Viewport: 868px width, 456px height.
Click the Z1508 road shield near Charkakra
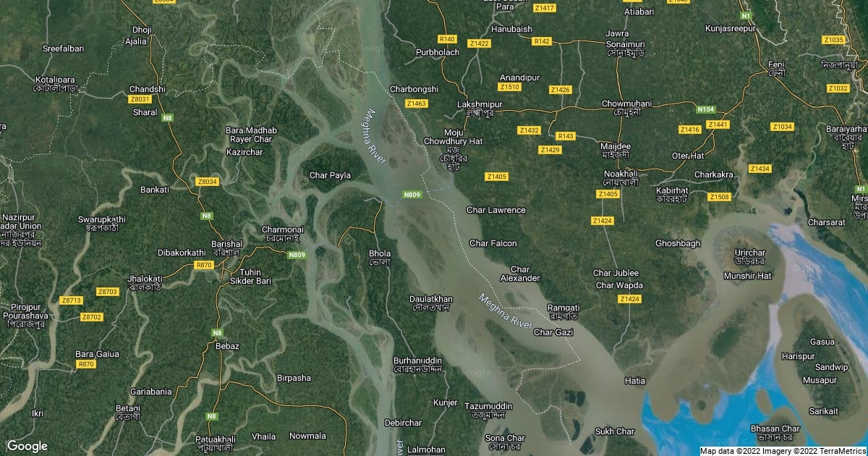(720, 197)
